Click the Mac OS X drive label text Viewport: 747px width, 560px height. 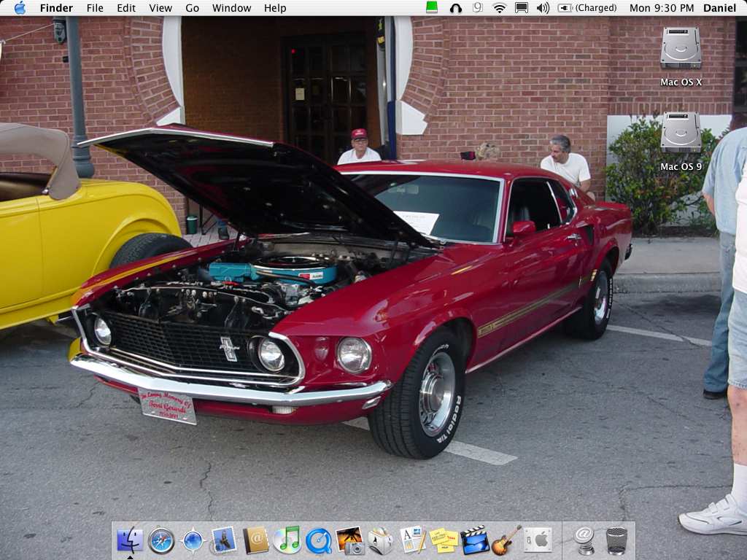[x=681, y=82]
